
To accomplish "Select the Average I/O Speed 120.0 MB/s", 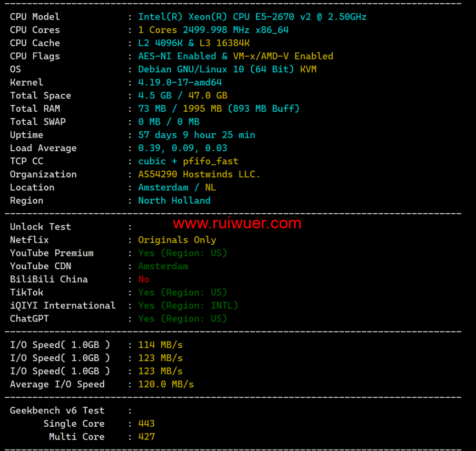I will [x=166, y=384].
